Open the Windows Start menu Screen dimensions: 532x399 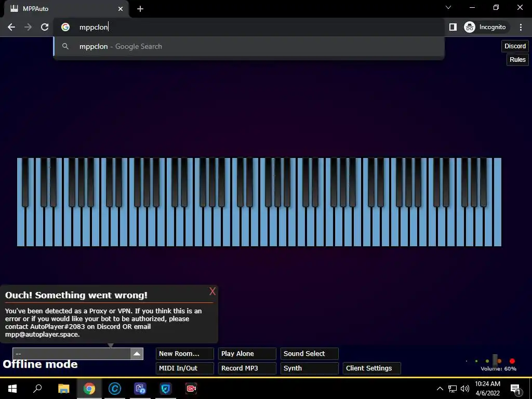pos(12,389)
